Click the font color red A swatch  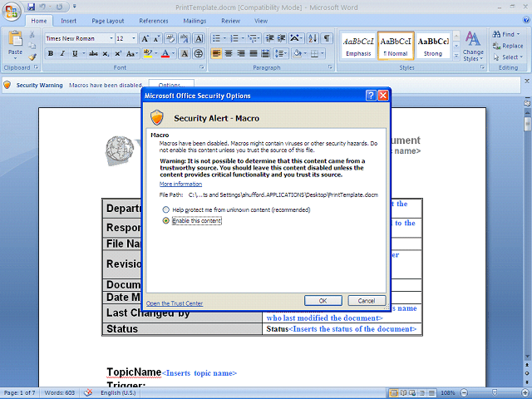165,53
